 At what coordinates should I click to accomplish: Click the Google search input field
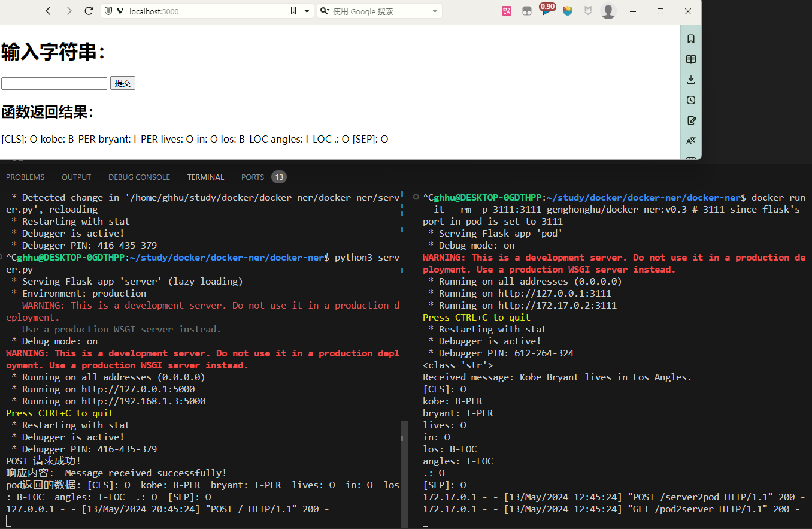380,11
